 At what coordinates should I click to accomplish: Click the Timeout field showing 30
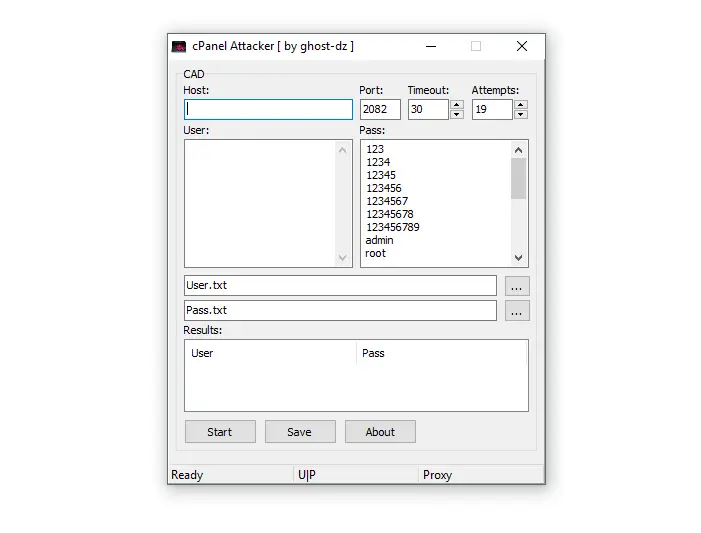[428, 110]
